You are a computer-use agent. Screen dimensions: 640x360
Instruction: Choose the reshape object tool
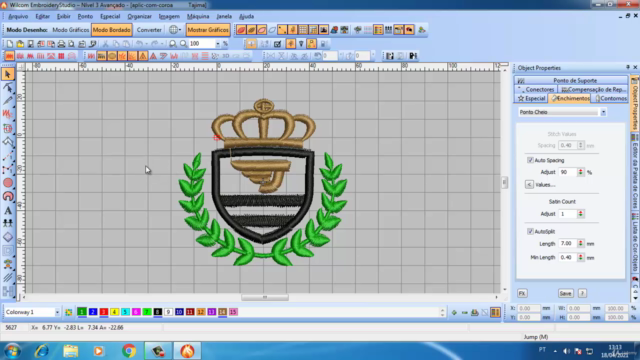tap(7, 87)
